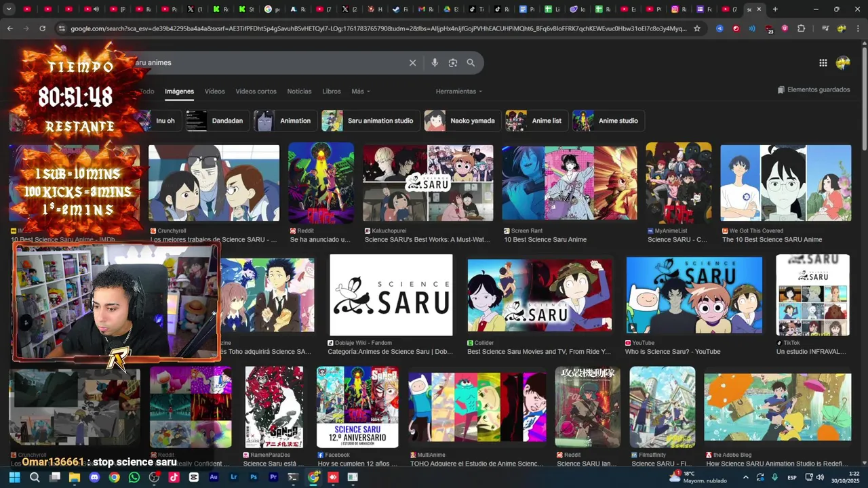Filter by Anime studio chip
868x488 pixels.
coord(608,121)
